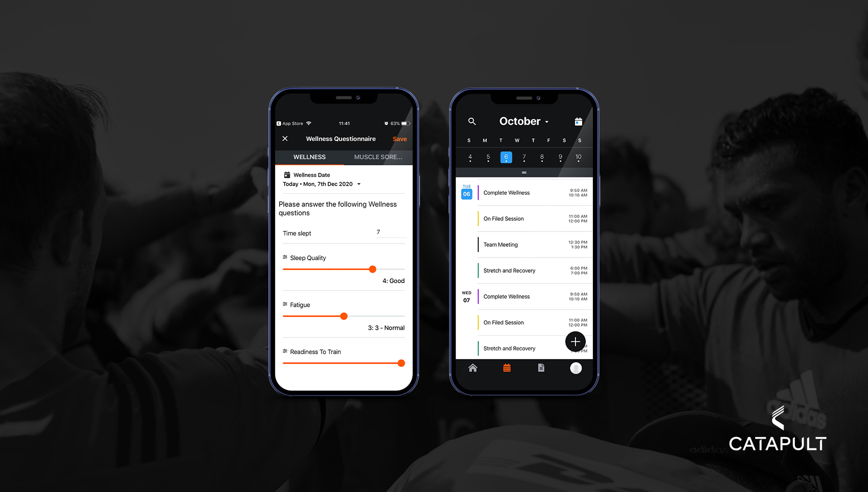Tap the calendar date picker icon top right
The height and width of the screenshot is (492, 868).
click(577, 122)
